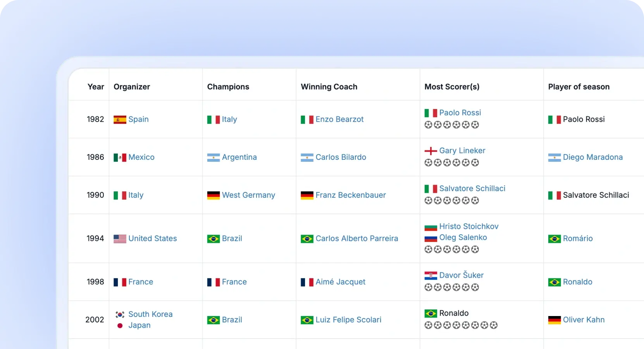Viewport: 644px width, 349px height.
Task: Click the South Korea flag in the 2002 row
Action: point(120,314)
